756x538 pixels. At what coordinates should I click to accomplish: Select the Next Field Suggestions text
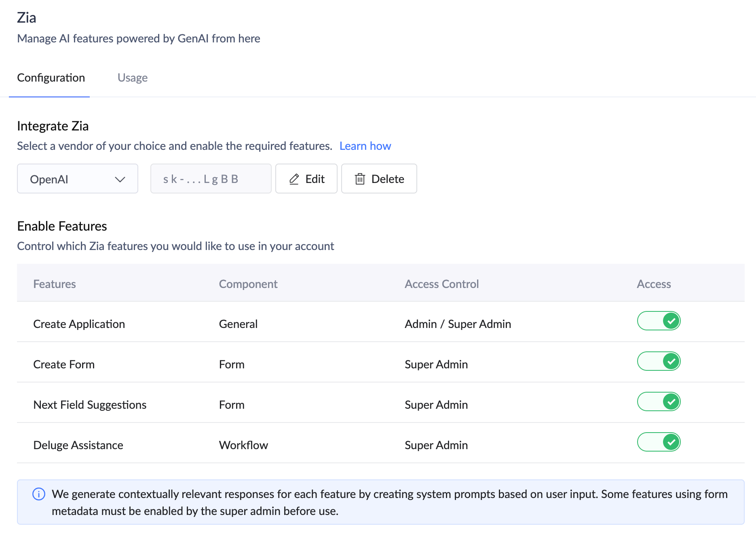click(x=90, y=405)
